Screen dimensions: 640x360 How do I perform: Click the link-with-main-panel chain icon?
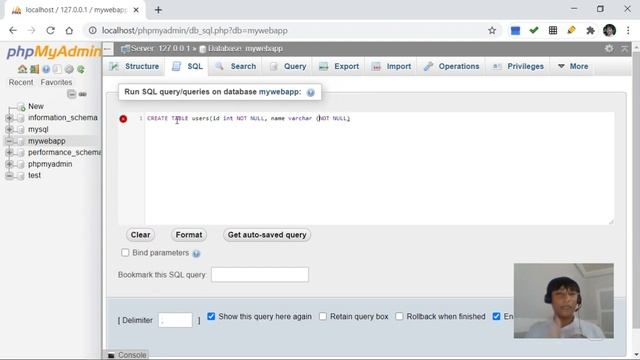(82, 94)
